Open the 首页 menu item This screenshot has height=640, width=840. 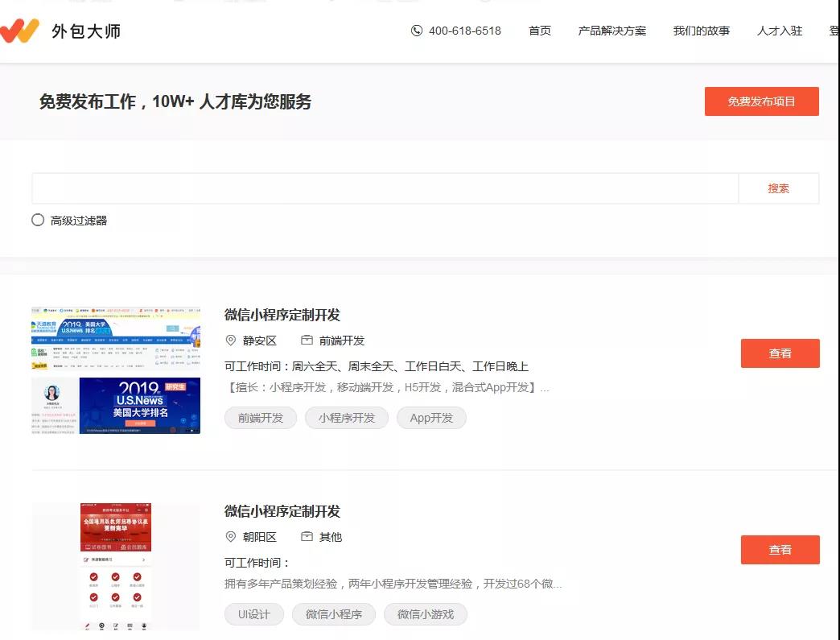(539, 31)
